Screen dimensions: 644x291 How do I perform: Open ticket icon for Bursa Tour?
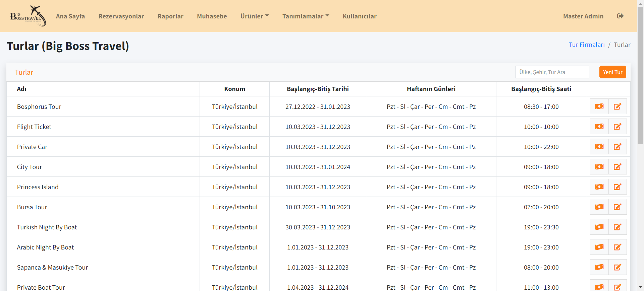[599, 207]
